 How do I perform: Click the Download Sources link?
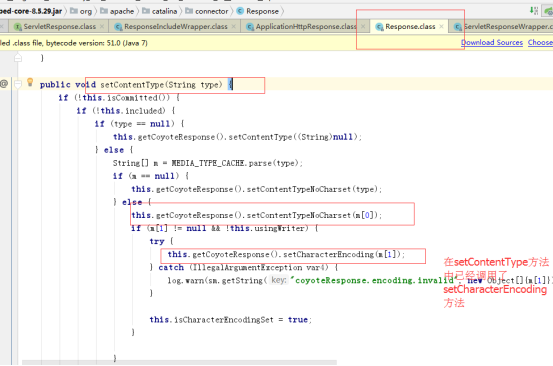tap(492, 42)
